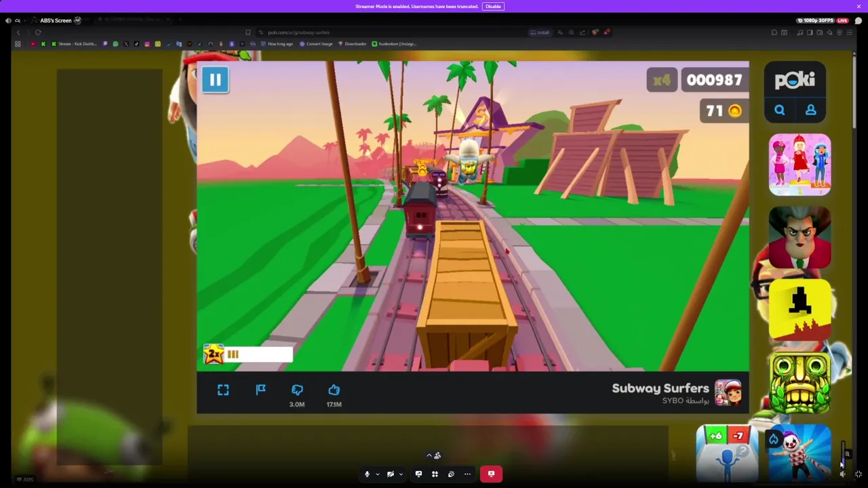
Task: Mute the microphone in call controls
Action: (367, 474)
